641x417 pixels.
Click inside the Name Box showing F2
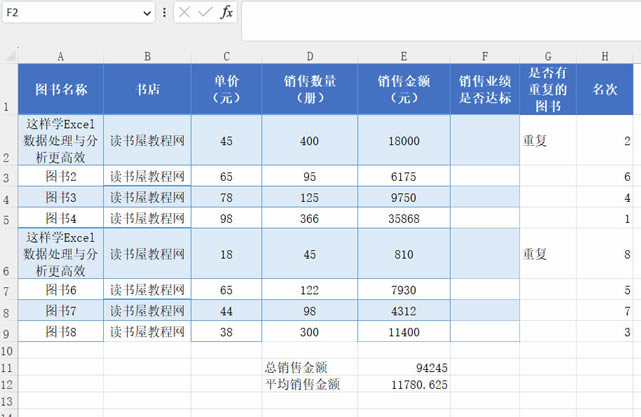[68, 12]
